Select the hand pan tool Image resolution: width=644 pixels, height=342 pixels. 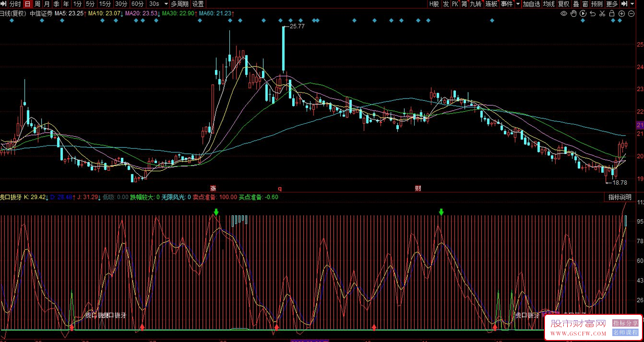pos(573,13)
